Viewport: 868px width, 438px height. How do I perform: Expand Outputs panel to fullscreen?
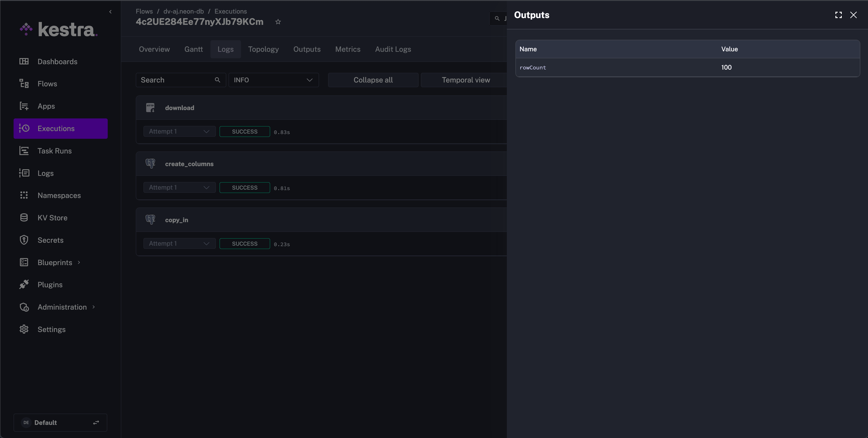click(x=838, y=15)
